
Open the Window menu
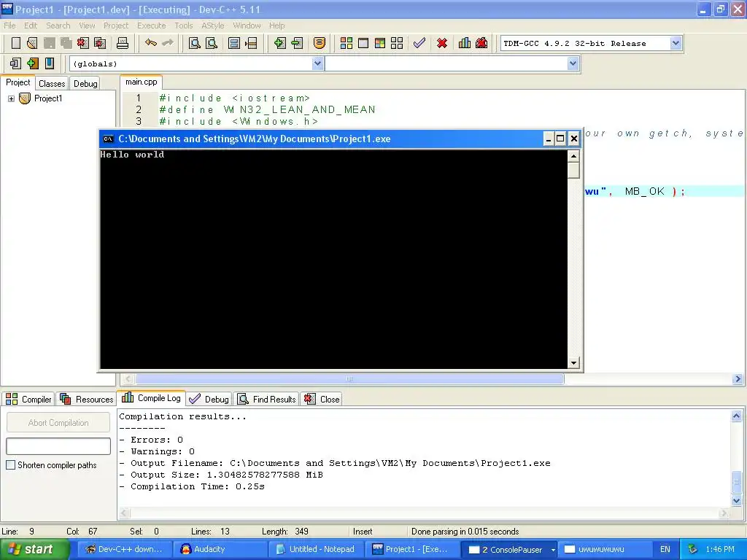tap(247, 26)
